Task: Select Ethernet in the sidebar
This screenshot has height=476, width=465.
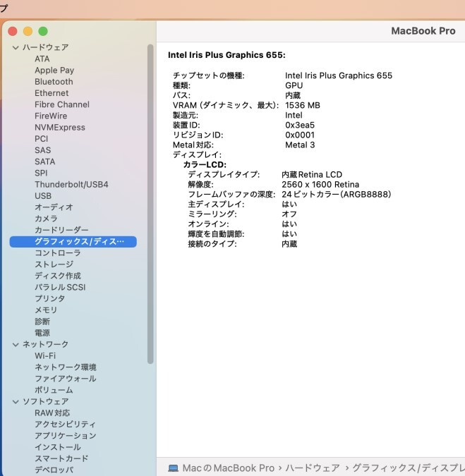Action: [x=52, y=93]
